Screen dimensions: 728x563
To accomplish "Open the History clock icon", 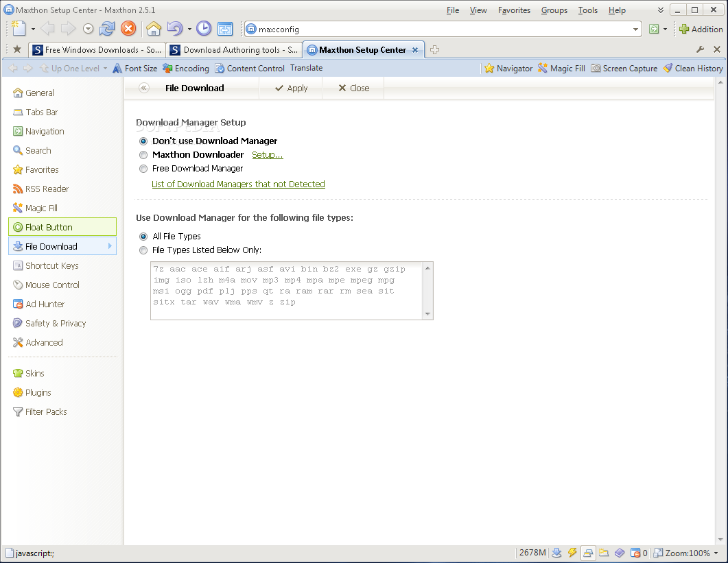I will (204, 29).
